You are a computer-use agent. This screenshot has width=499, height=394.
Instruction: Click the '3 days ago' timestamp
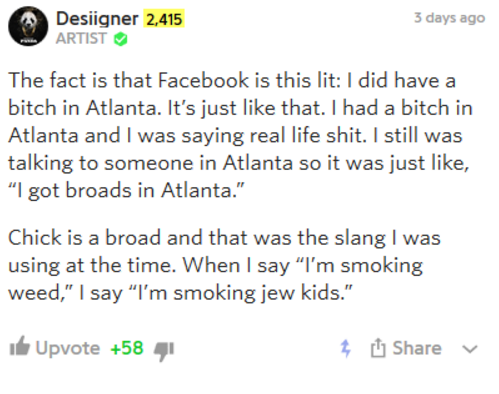pos(449,18)
